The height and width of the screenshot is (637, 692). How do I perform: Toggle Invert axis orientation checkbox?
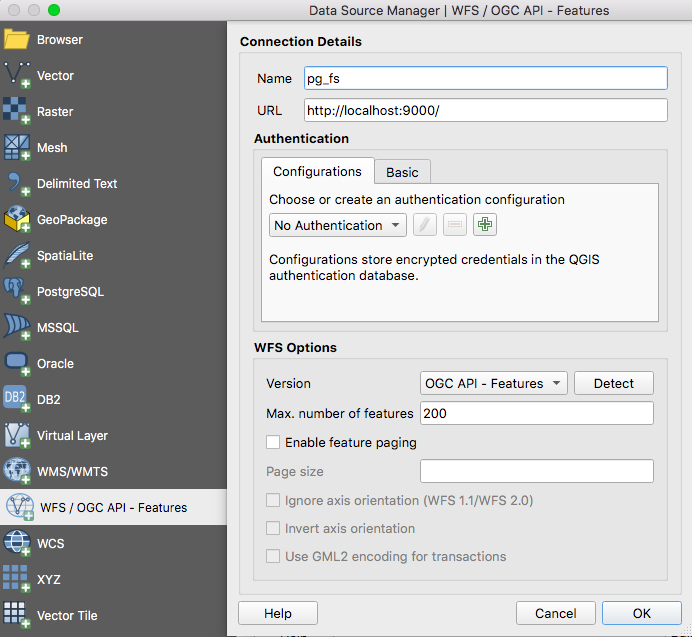tap(273, 528)
